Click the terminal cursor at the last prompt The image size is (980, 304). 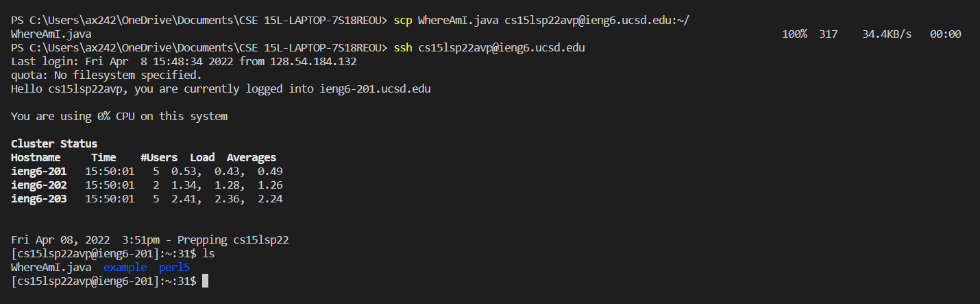point(204,281)
